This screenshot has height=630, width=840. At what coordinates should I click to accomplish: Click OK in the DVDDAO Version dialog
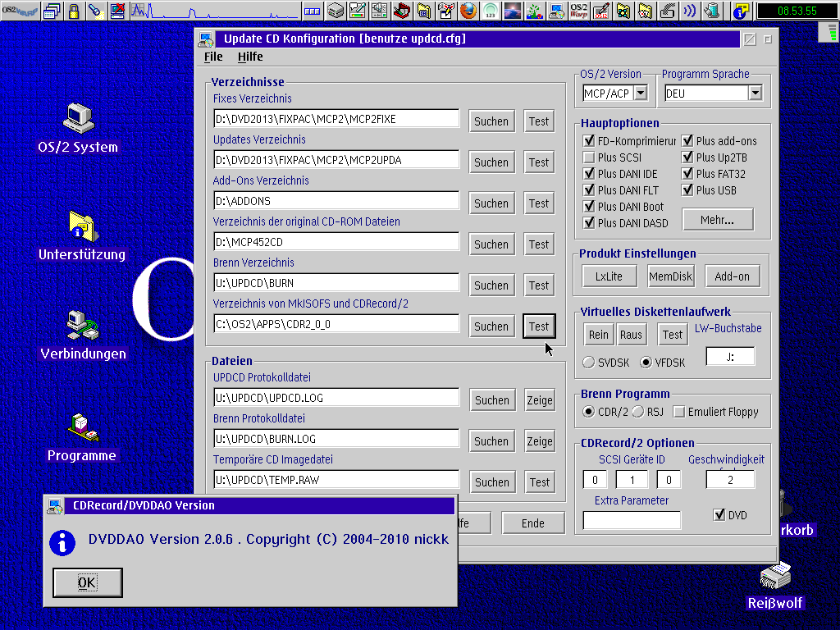coord(88,583)
